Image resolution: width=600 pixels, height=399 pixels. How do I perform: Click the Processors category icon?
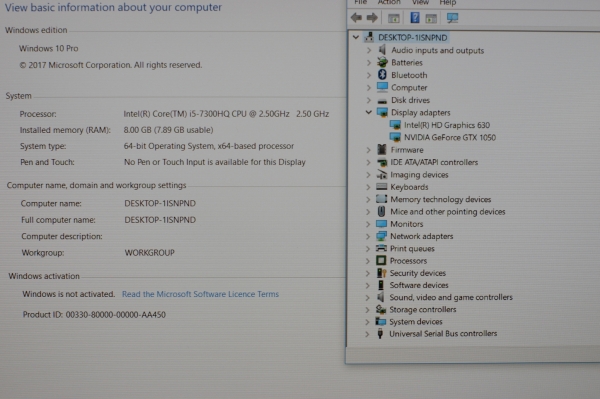point(381,261)
